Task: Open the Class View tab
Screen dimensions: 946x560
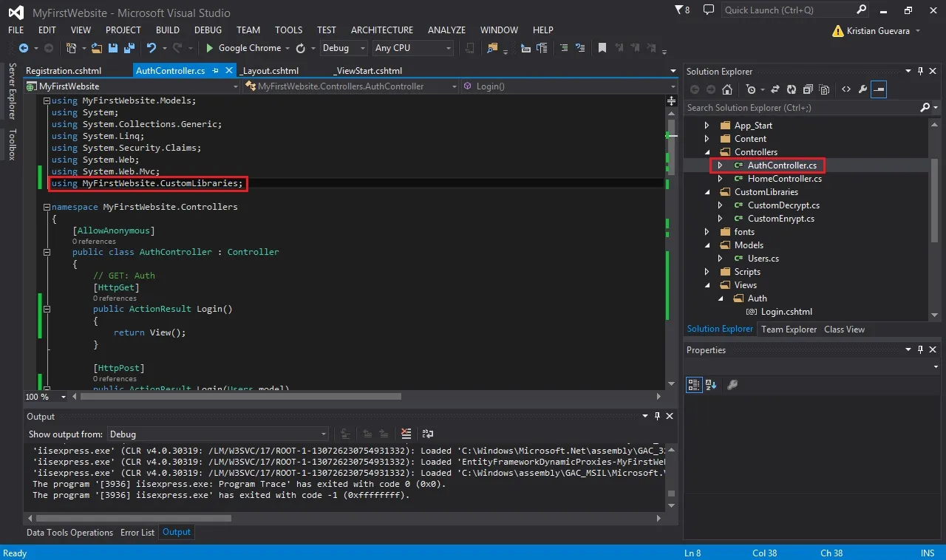Action: (844, 329)
